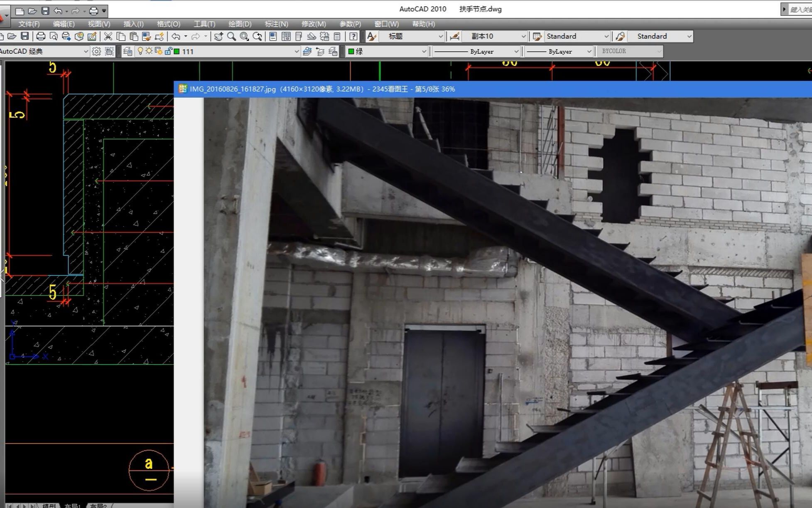Expand the ByLayer linetype dropdown
This screenshot has height=508, width=812.
[x=516, y=52]
